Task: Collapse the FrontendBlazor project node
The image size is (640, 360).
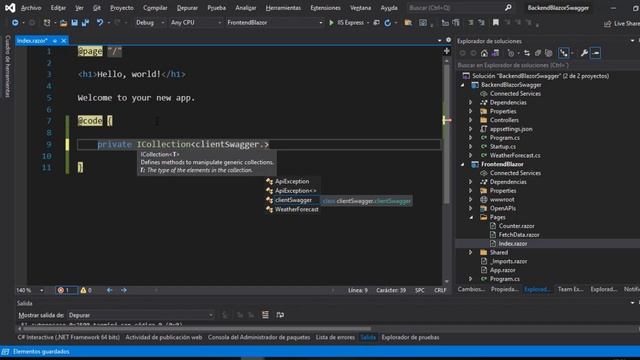Action: (x=463, y=164)
